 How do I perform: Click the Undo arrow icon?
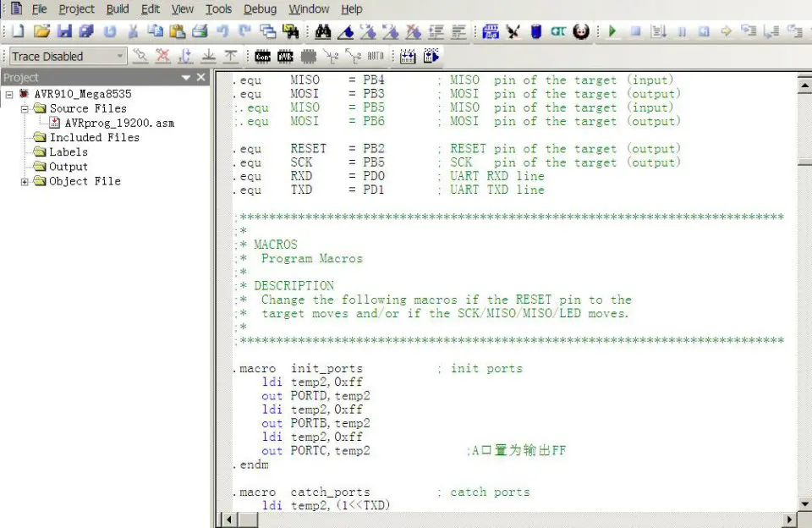point(222,31)
